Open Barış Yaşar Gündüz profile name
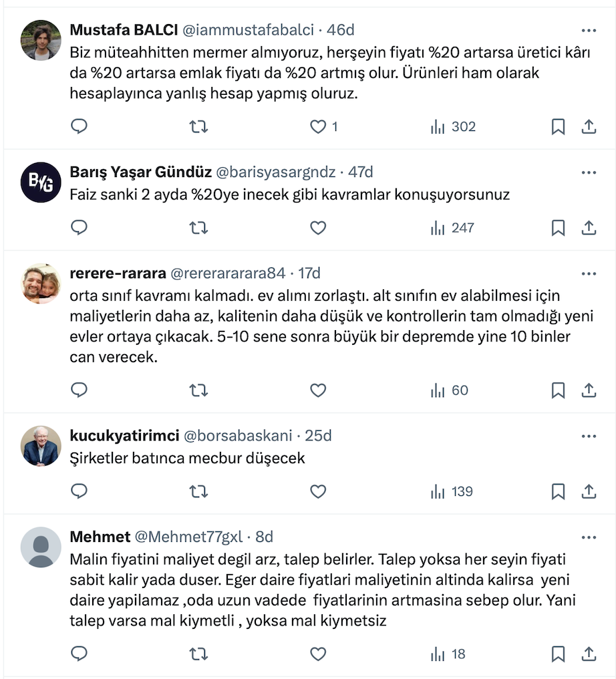 click(x=140, y=172)
